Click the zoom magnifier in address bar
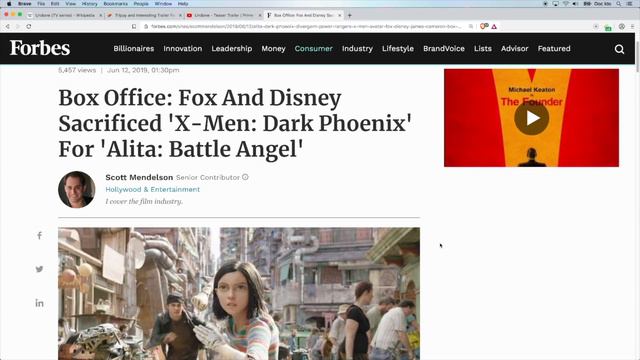Viewport: 640px width, 360px height. pyautogui.click(x=471, y=27)
